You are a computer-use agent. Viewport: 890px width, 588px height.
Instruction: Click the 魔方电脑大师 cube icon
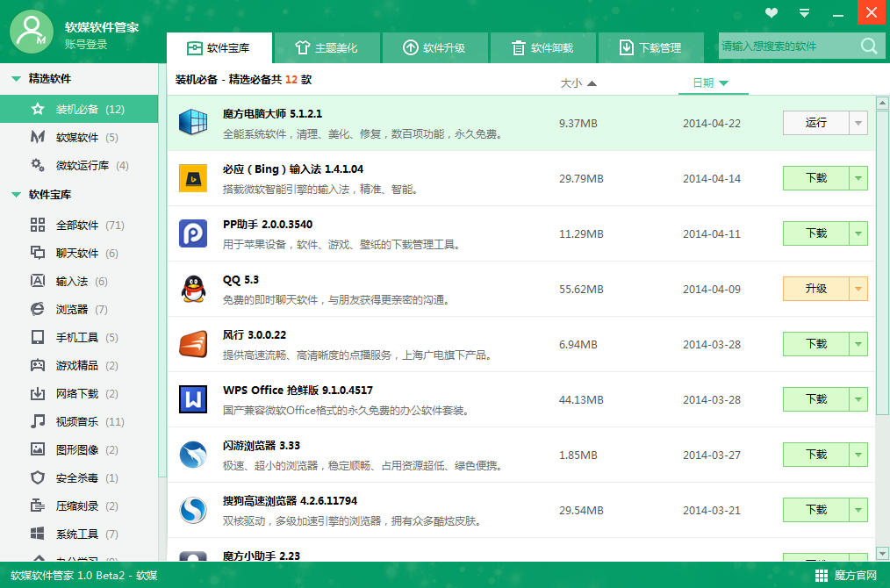pos(193,123)
